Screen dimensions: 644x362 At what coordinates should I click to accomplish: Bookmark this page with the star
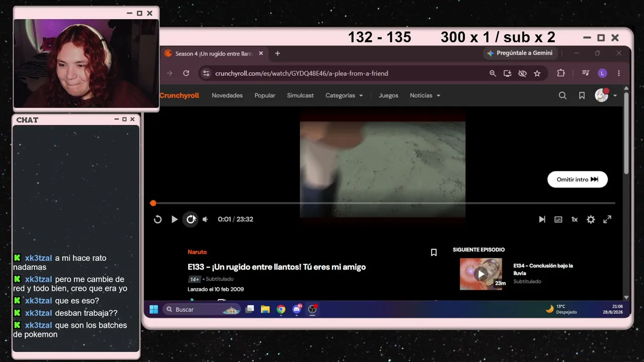click(x=537, y=73)
